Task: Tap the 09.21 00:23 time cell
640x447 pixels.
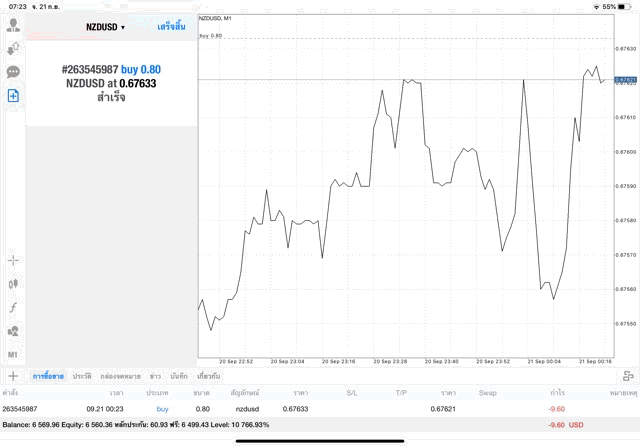Action: 105,409
